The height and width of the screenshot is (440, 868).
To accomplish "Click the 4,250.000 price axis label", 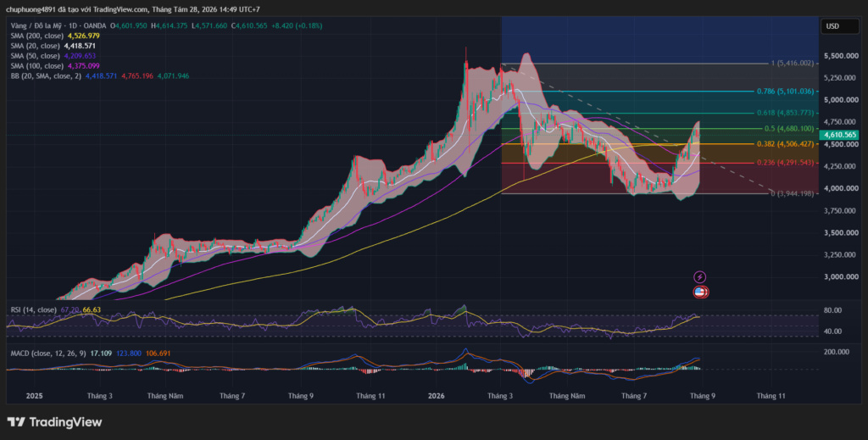I will (x=840, y=167).
